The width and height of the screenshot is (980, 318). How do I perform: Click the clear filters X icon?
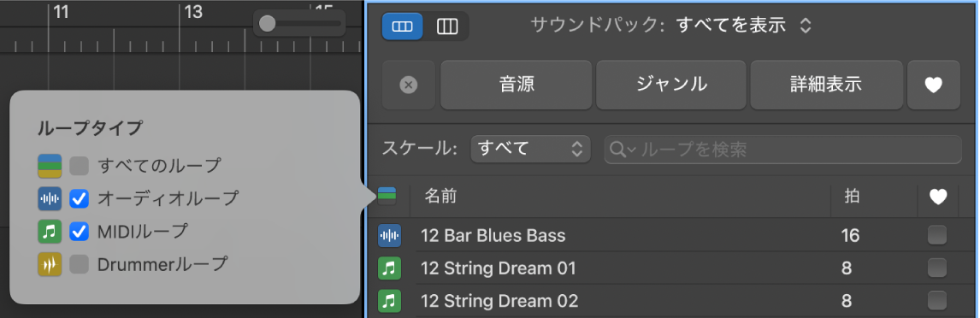click(x=408, y=85)
